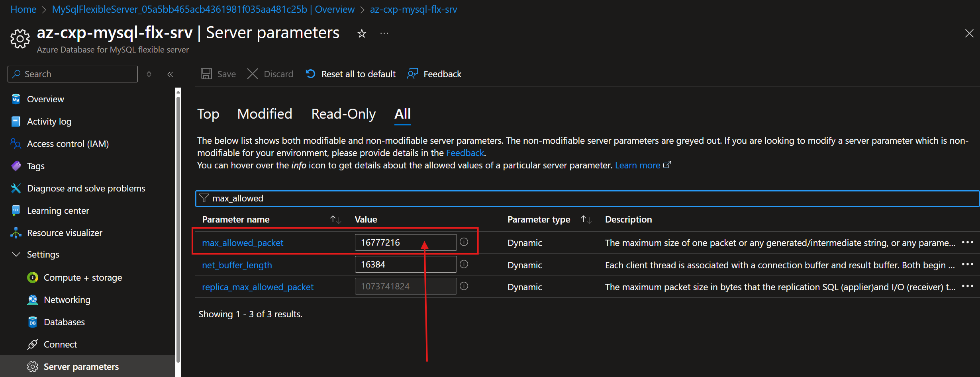Collapse the sidebar menu with double chevron

(170, 74)
